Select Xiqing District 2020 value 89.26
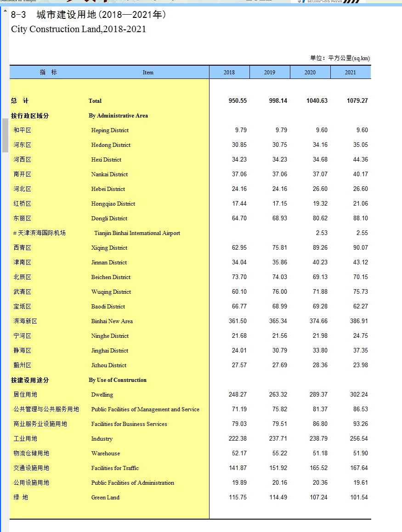402x532 pixels. [320, 248]
